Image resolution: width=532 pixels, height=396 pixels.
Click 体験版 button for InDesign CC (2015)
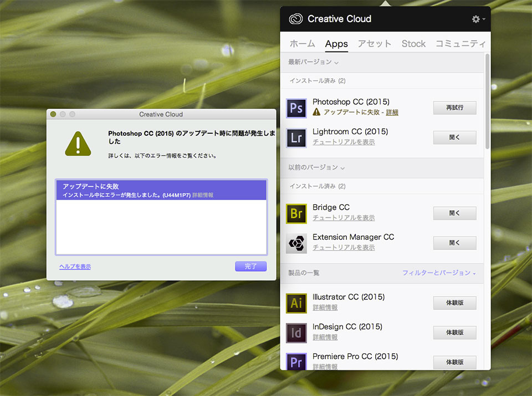click(454, 332)
